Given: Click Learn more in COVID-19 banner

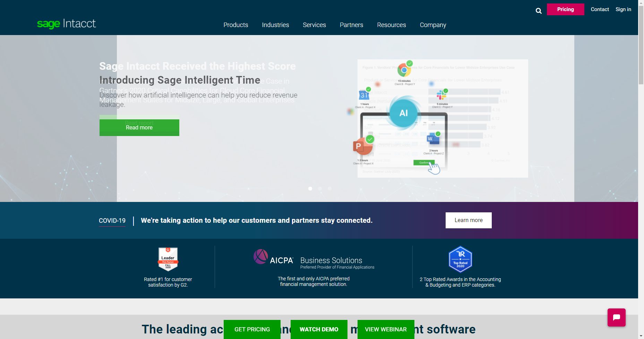Looking at the screenshot, I should (469, 220).
